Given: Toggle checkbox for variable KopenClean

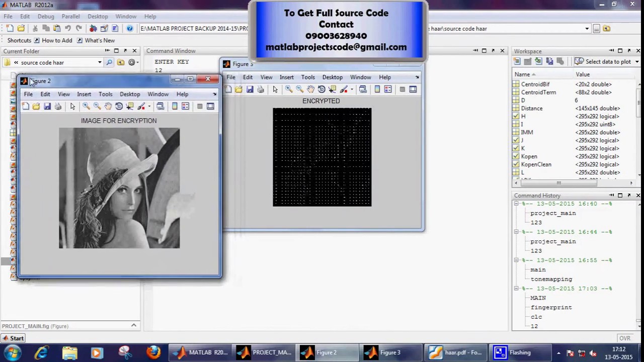Looking at the screenshot, I should tap(516, 164).
